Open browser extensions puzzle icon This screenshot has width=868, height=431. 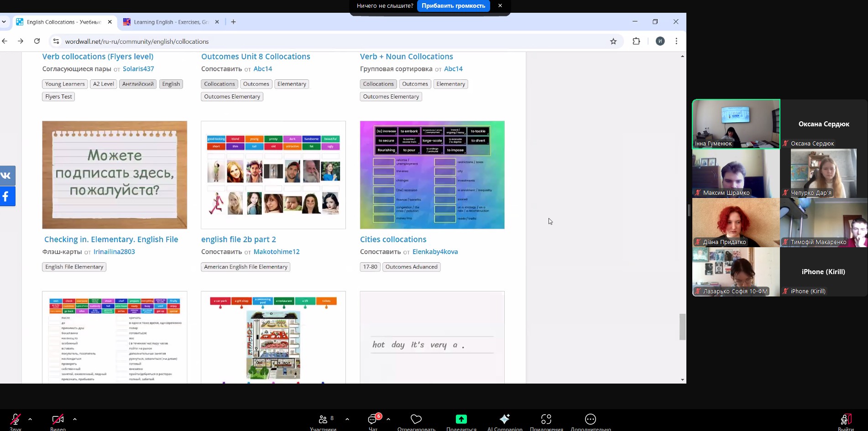point(636,41)
